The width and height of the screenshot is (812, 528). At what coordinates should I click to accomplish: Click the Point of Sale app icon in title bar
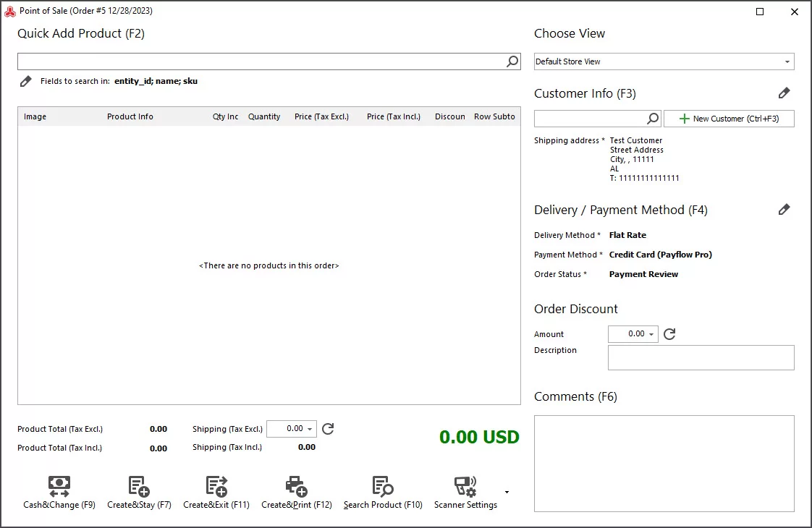click(10, 11)
